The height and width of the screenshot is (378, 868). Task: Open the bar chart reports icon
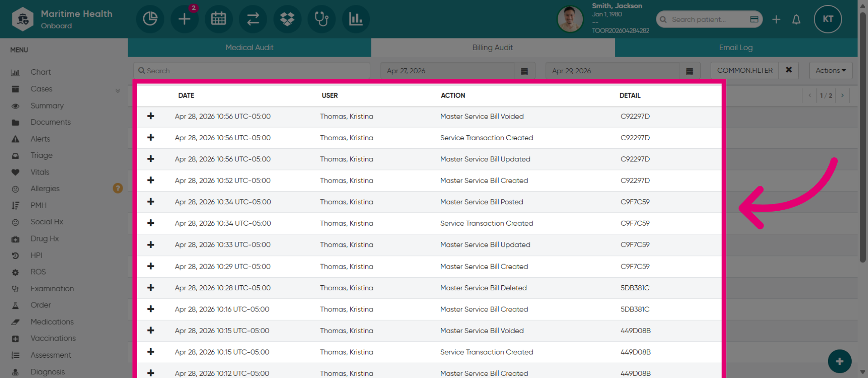point(356,19)
